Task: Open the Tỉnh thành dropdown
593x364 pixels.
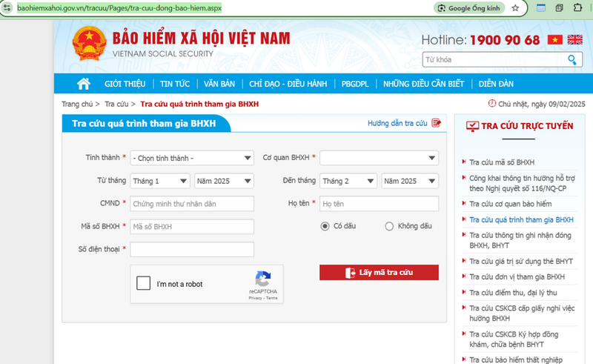Action: pyautogui.click(x=192, y=158)
